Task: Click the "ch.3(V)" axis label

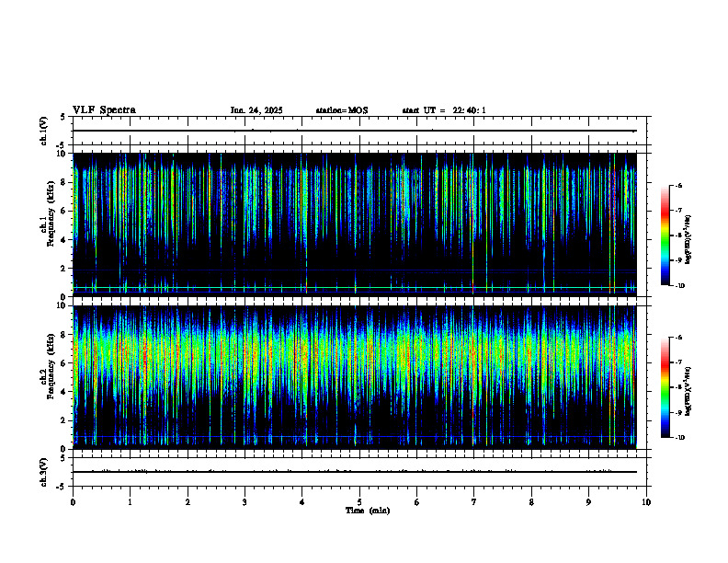Action: pyautogui.click(x=43, y=473)
